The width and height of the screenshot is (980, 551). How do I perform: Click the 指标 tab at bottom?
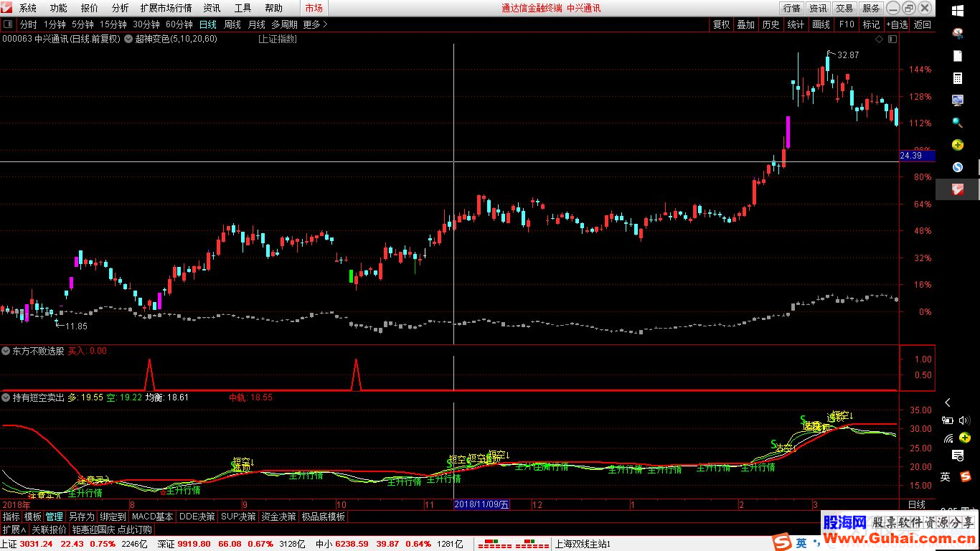(x=11, y=517)
